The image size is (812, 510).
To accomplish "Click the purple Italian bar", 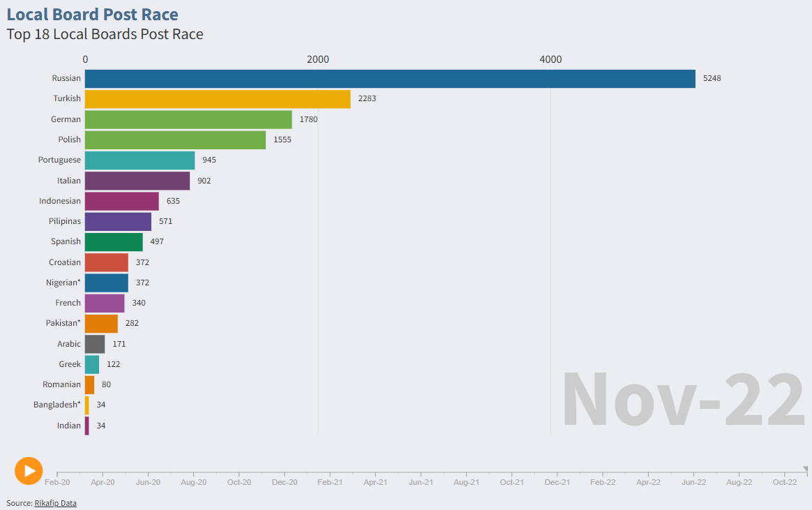I will [137, 181].
